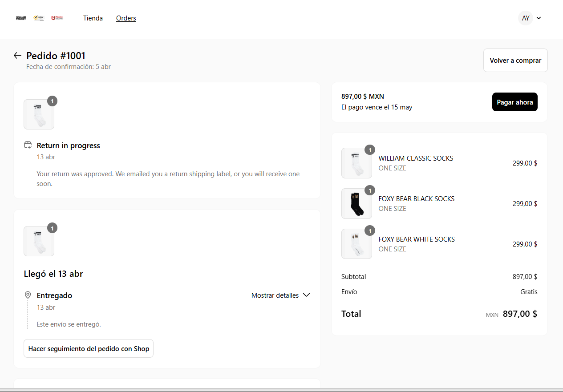The width and height of the screenshot is (563, 392).
Task: Click the AY account avatar
Action: [526, 18]
